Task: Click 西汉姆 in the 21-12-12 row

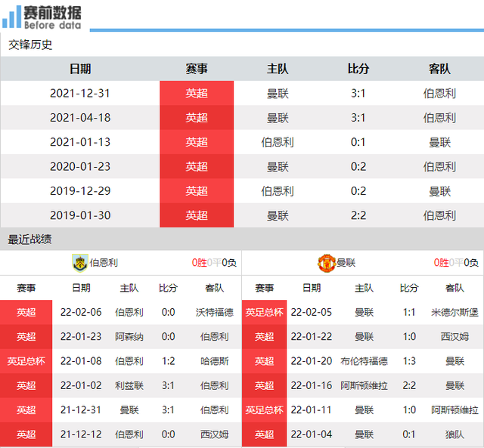Action: pyautogui.click(x=215, y=434)
